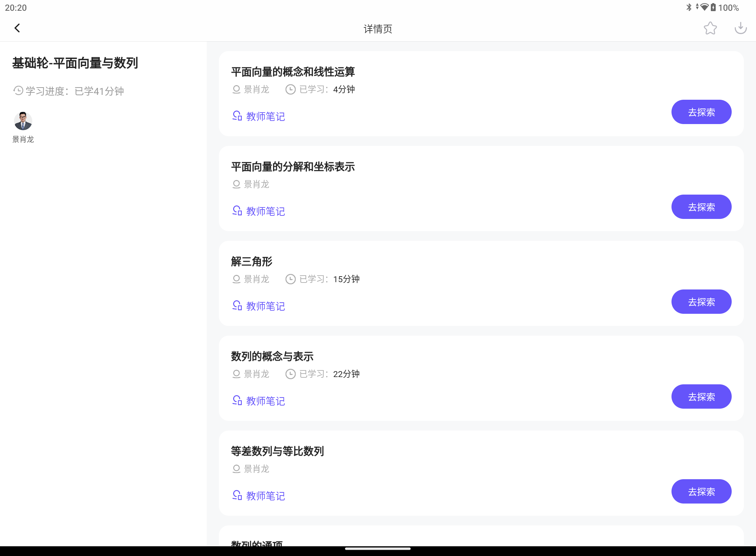This screenshot has width=756, height=556.
Task: Click the teacher icon next to 景肖龙 in 平面向量的分解和坐标表示
Action: coord(236,185)
